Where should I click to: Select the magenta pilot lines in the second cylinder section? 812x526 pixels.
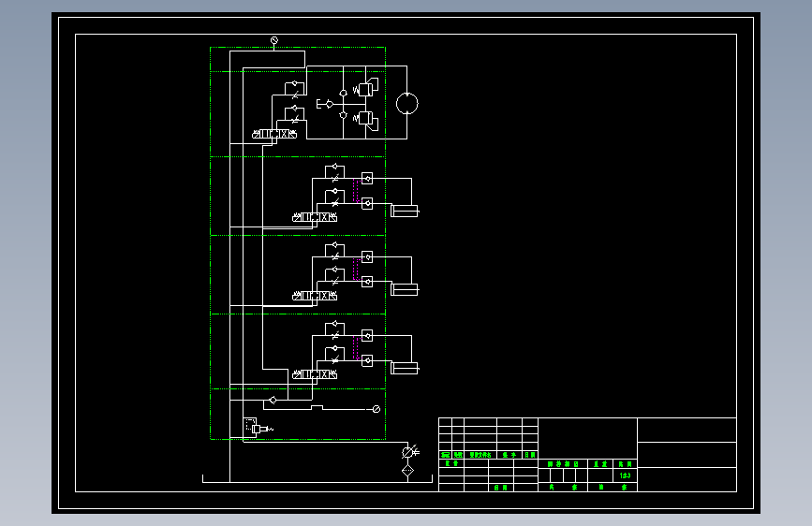pyautogui.click(x=356, y=270)
